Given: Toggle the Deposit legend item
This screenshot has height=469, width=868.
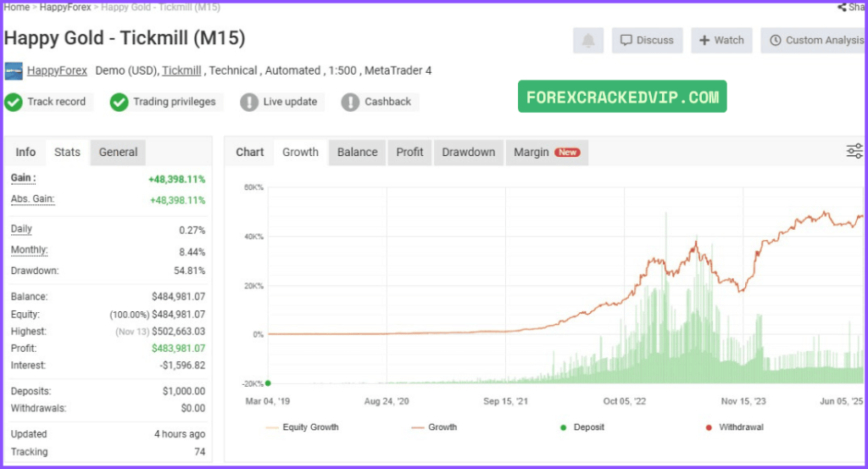Looking at the screenshot, I should click(x=582, y=427).
